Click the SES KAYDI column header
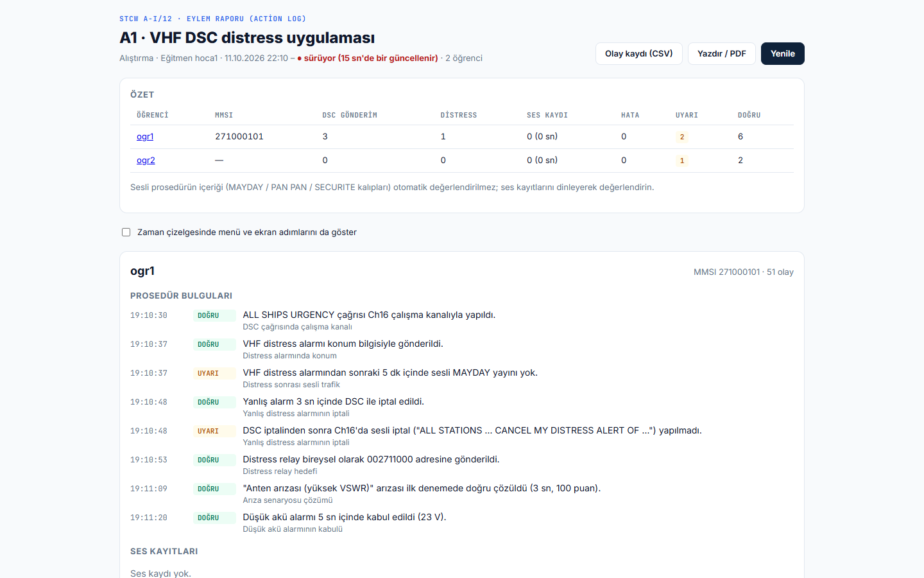This screenshot has width=924, height=578. (x=547, y=116)
